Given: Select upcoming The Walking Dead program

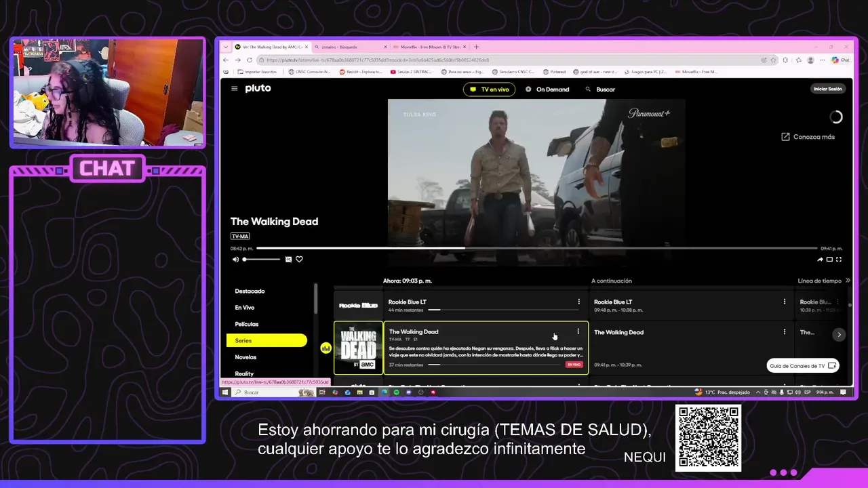Looking at the screenshot, I should point(692,348).
